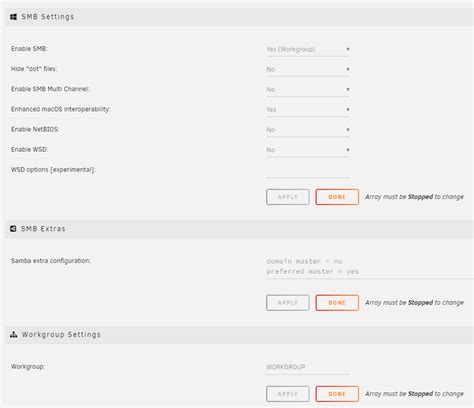Viewport: 474px width, 408px height.
Task: Click the share icon beside SMB Extras
Action: click(x=13, y=229)
